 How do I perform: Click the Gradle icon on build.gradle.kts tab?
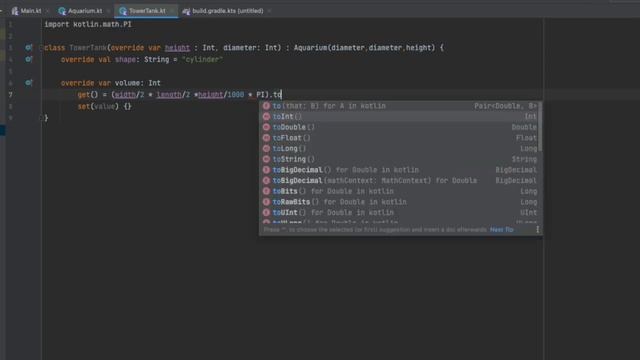click(187, 11)
